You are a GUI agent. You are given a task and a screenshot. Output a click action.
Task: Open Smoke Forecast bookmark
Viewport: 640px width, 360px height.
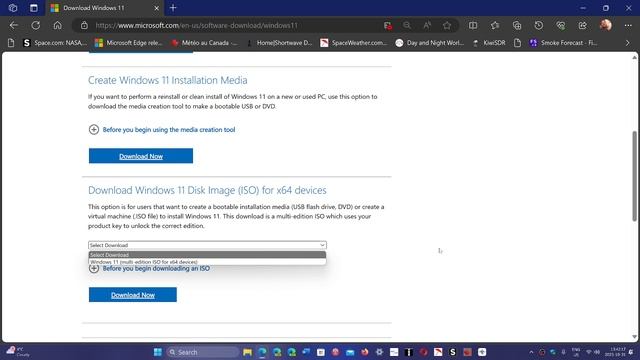[563, 42]
